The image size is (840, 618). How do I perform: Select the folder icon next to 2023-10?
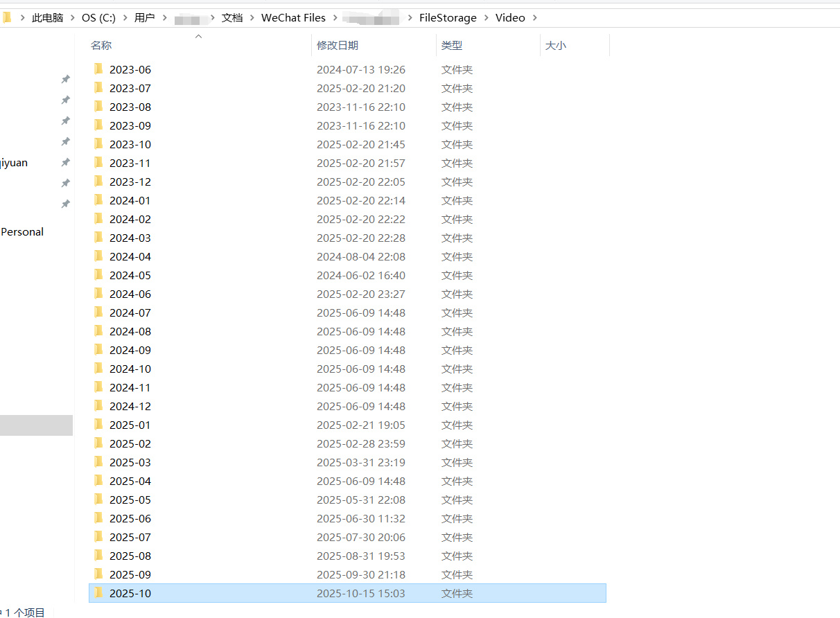point(98,143)
